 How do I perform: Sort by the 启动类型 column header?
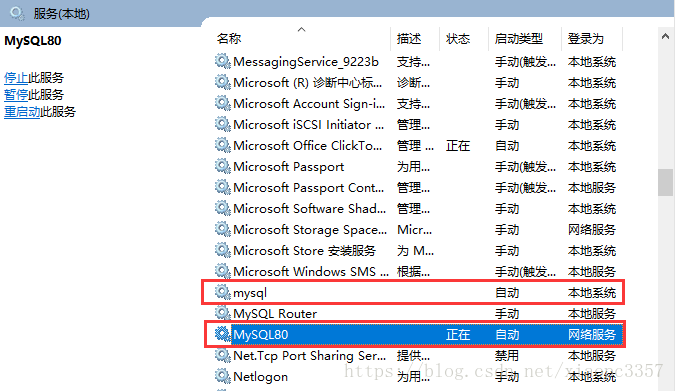(x=519, y=39)
